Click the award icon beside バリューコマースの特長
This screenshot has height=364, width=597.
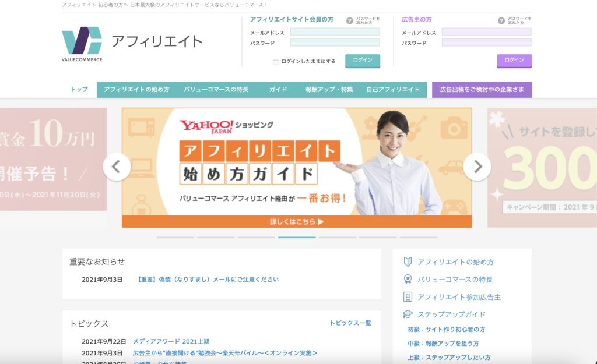coord(408,279)
